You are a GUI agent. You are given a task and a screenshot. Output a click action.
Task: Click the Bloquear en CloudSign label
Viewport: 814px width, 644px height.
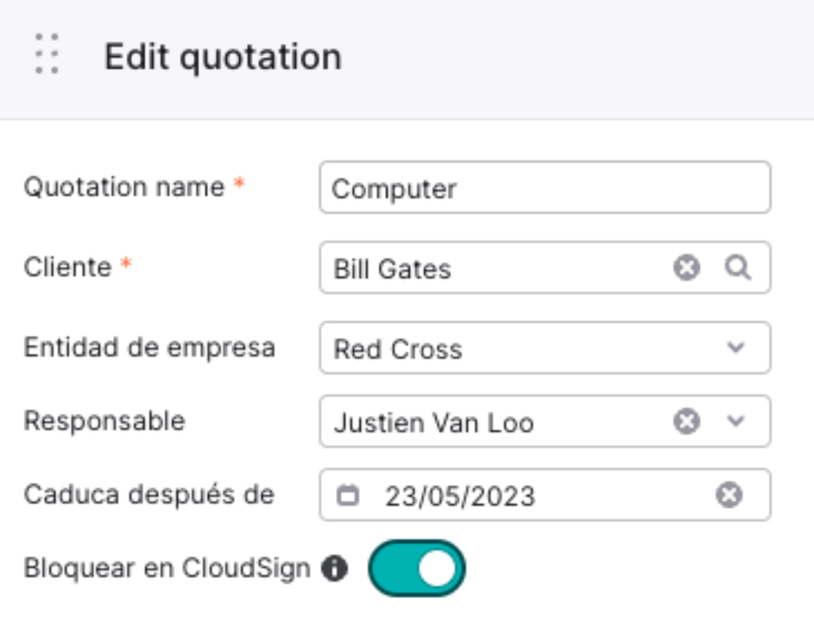coord(167,568)
